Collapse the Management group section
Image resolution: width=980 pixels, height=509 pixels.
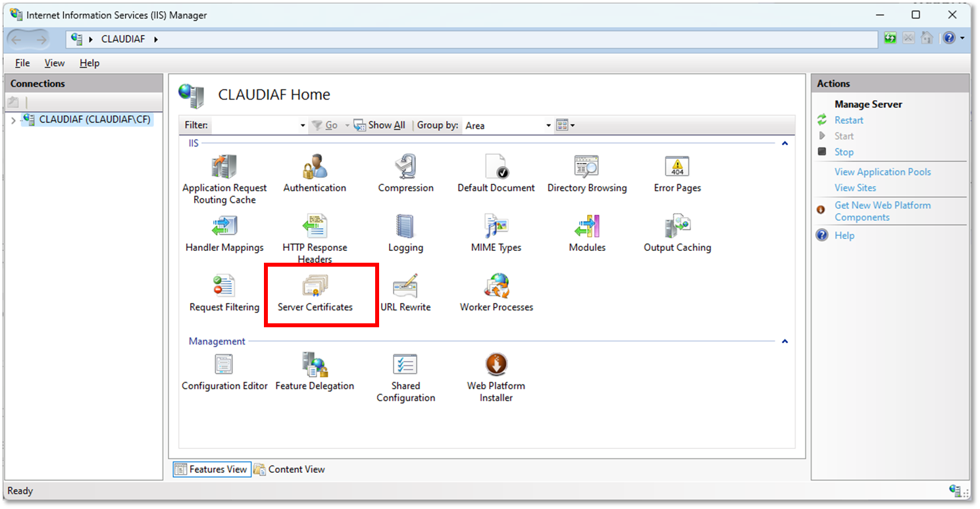784,341
